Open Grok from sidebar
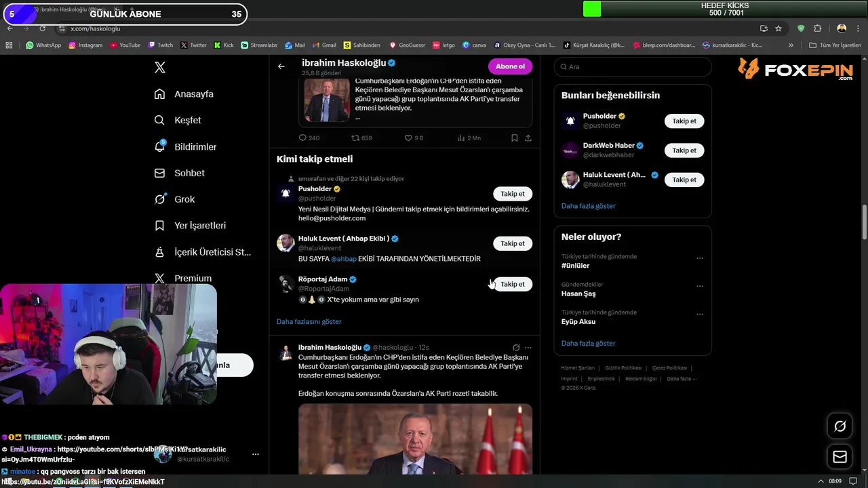 click(x=174, y=199)
